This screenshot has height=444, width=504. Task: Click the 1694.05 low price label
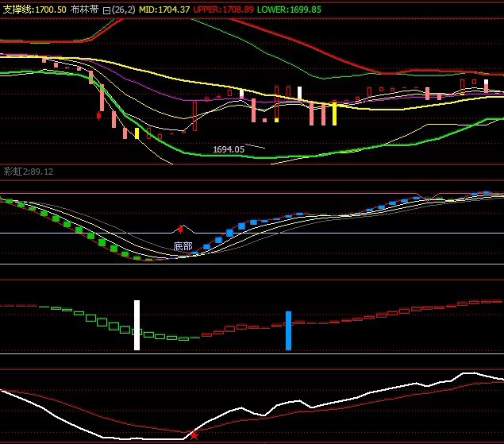229,149
